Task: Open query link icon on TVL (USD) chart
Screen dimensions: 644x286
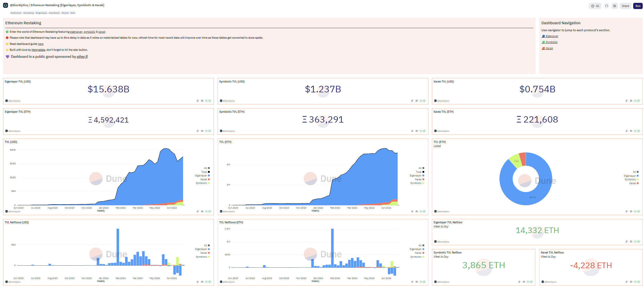Action: coord(198,211)
